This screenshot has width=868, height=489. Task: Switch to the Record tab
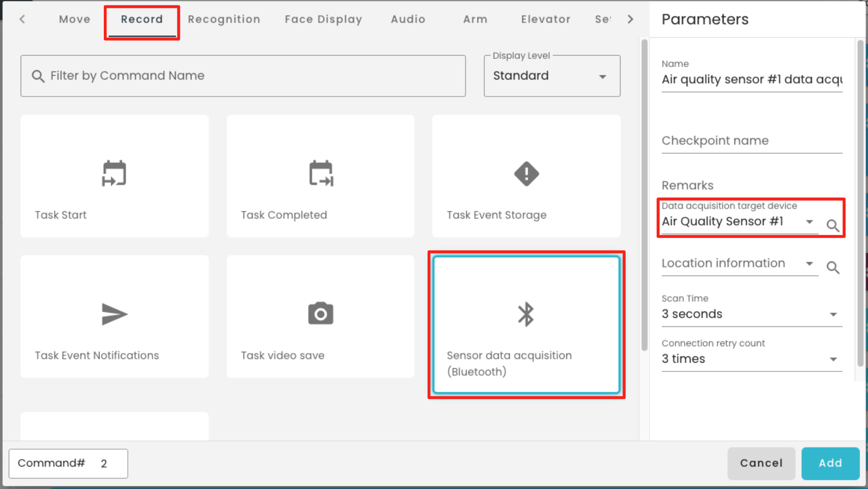(x=142, y=19)
